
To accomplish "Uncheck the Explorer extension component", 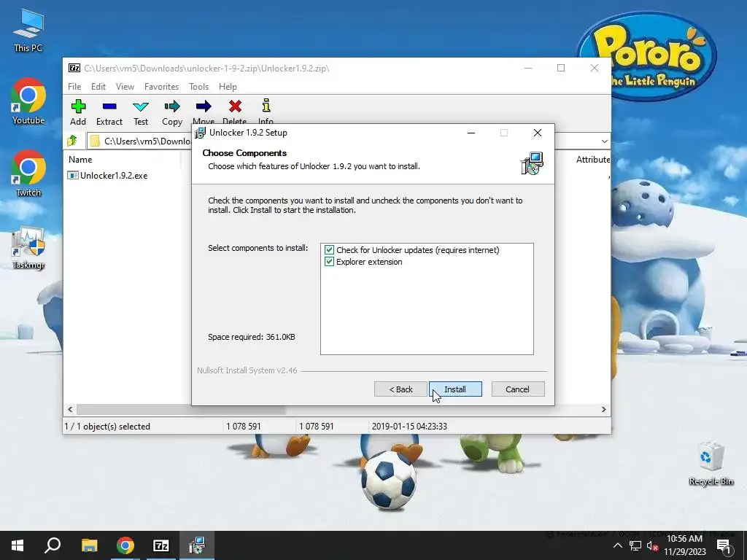I will [x=329, y=262].
